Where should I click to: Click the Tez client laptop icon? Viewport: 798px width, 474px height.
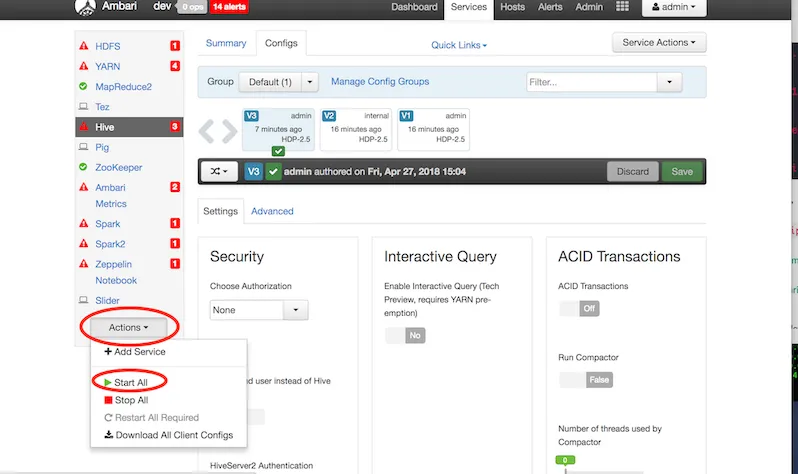pos(83,106)
